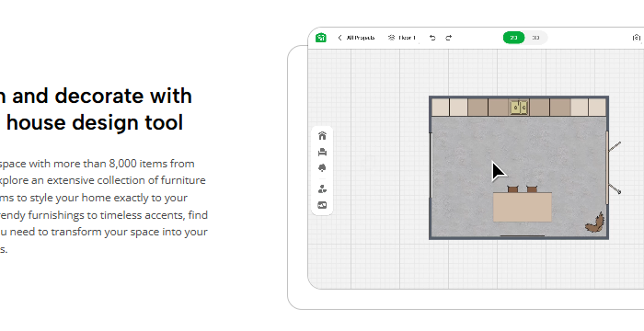Select the kitchen sink in floor plan
The height and width of the screenshot is (331, 644).
(x=519, y=108)
